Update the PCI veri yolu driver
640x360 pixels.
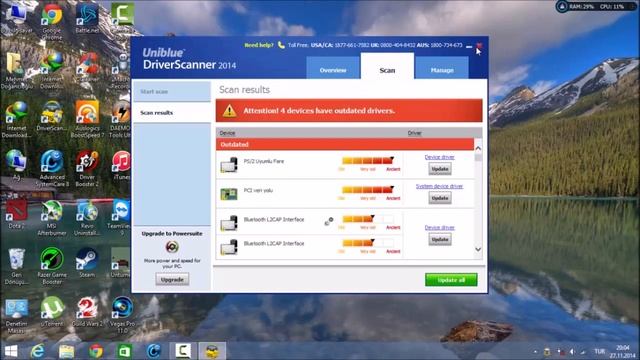[440, 198]
